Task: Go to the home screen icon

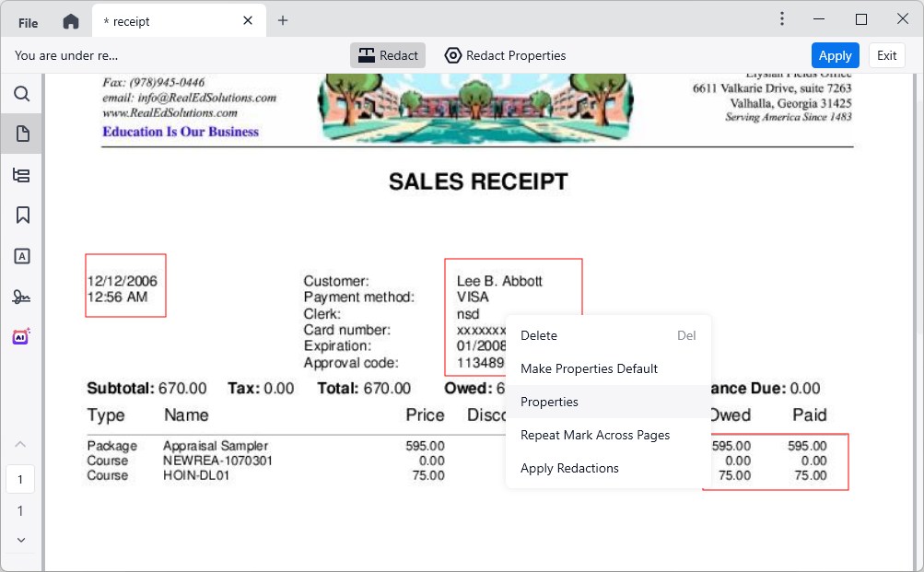Action: coord(71,21)
